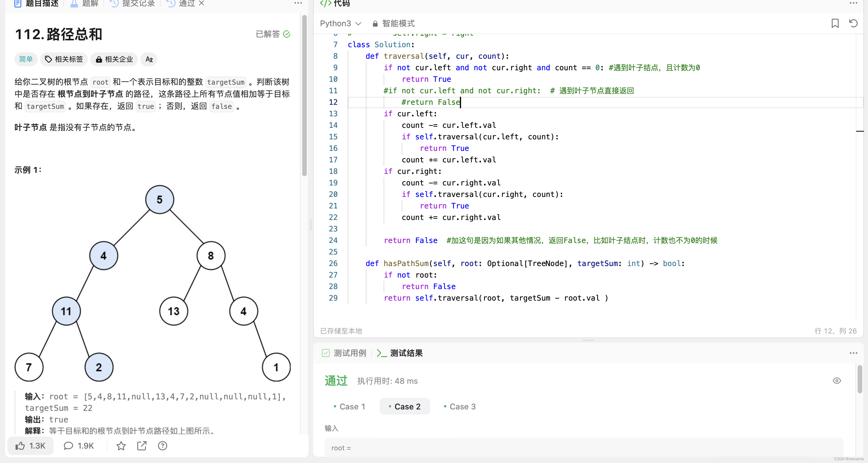Viewport: 868px width, 463px height.
Task: Click the targetSum = 22 input line
Action: pos(58,408)
